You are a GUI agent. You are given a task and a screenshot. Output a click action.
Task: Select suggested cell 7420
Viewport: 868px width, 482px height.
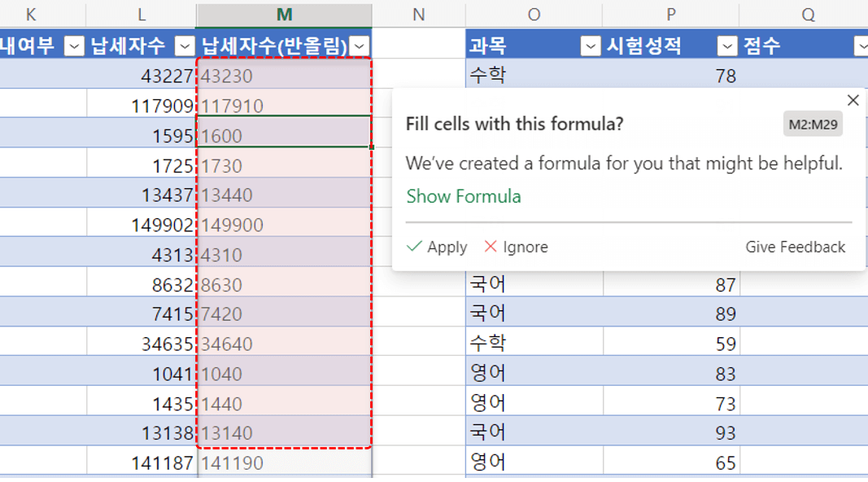284,312
